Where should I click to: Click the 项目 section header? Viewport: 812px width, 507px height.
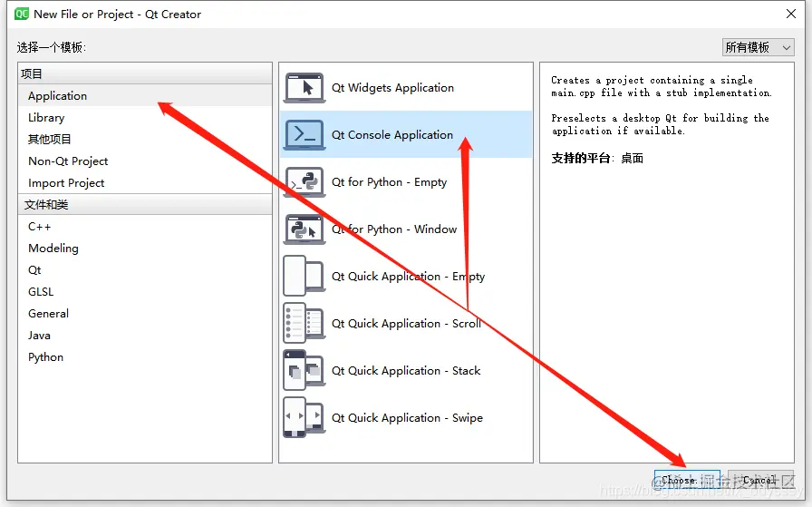coord(145,73)
